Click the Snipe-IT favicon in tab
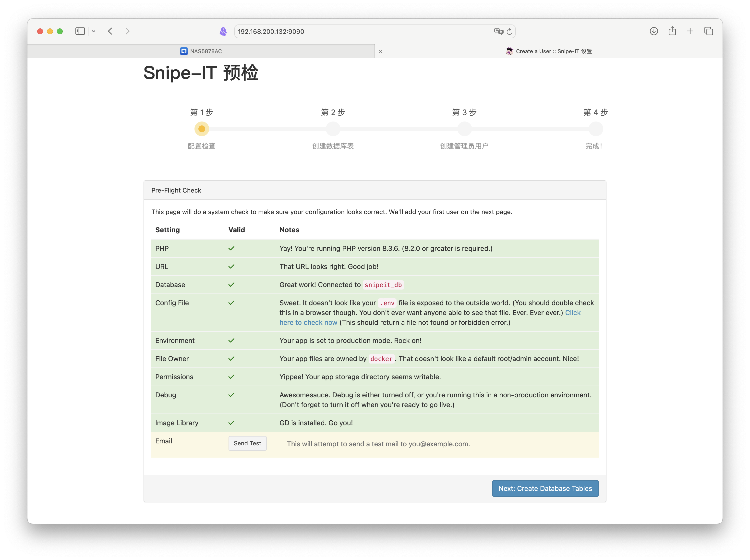Screen dimensions: 750x560 click(x=509, y=51)
